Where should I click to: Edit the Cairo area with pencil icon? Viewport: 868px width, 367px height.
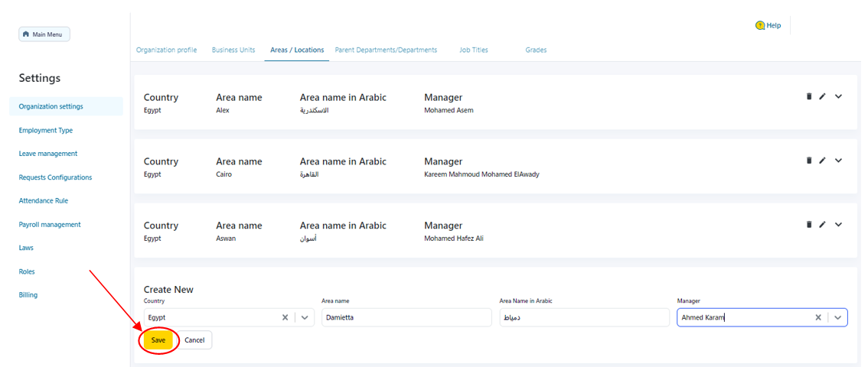pyautogui.click(x=822, y=161)
